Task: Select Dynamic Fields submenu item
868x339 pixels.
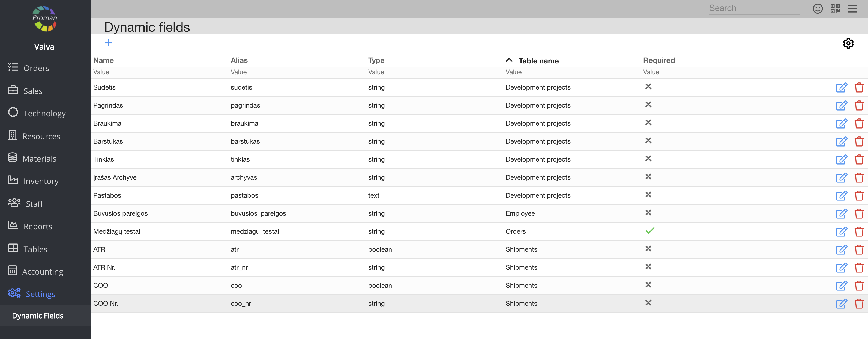Action: (x=38, y=315)
